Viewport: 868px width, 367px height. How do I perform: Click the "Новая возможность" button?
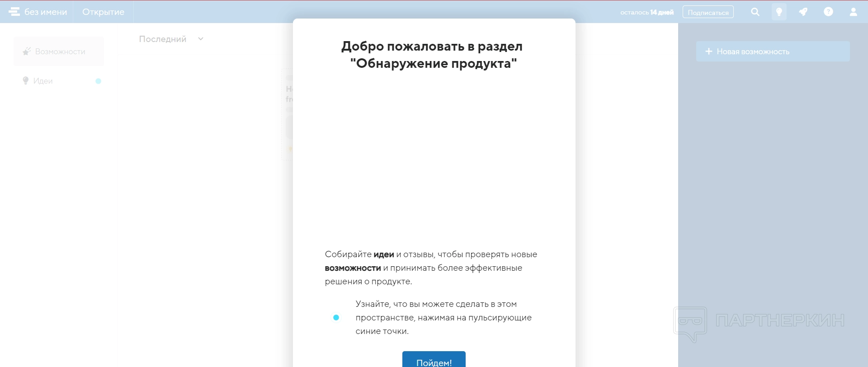[773, 52]
